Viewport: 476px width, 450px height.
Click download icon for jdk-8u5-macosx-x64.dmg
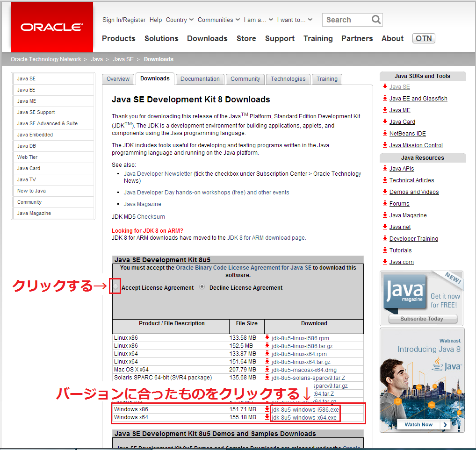(x=267, y=369)
